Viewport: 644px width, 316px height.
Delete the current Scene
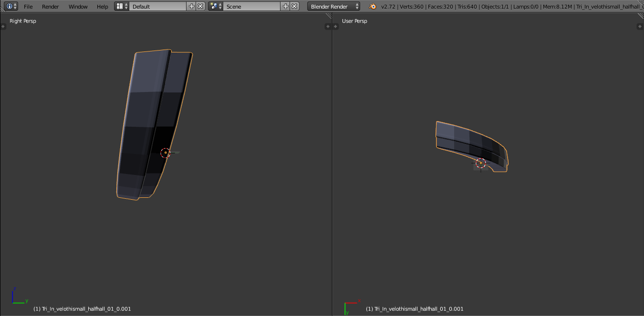pyautogui.click(x=294, y=6)
